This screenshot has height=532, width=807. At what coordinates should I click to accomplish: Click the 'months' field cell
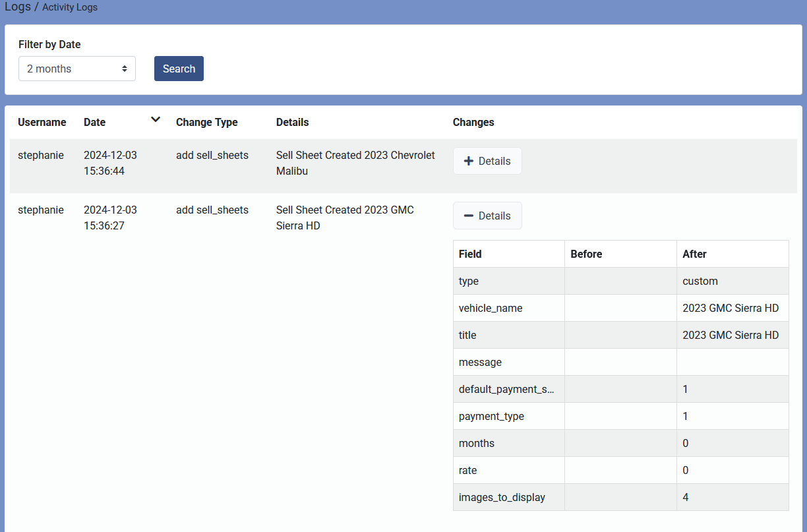pyautogui.click(x=509, y=443)
